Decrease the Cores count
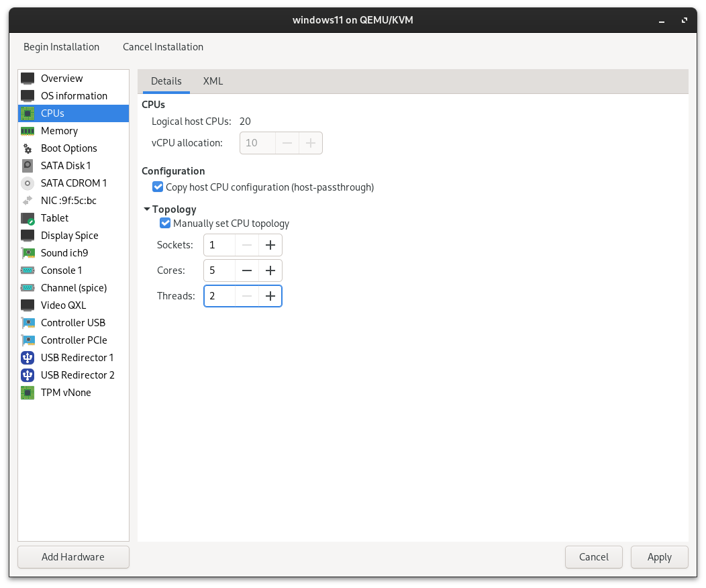 pos(247,271)
